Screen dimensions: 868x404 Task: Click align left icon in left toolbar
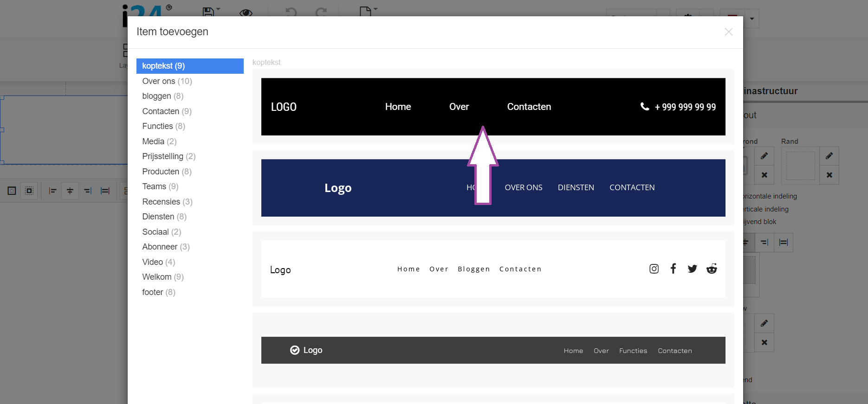point(52,191)
